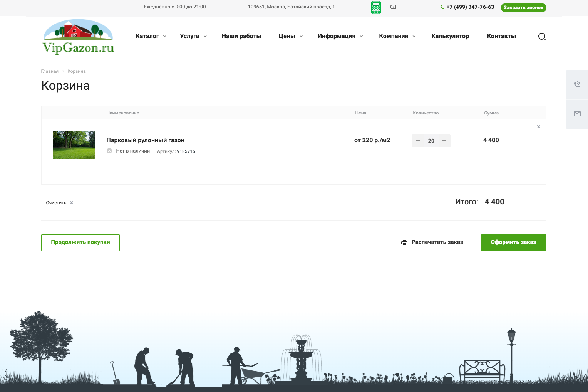This screenshot has width=588, height=392.
Task: Expand the Информация dropdown menu
Action: [x=340, y=36]
